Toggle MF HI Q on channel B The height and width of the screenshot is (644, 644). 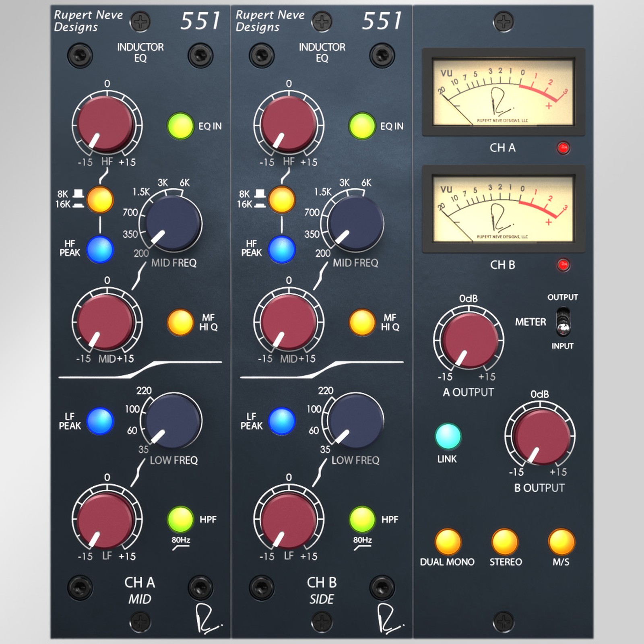(362, 322)
